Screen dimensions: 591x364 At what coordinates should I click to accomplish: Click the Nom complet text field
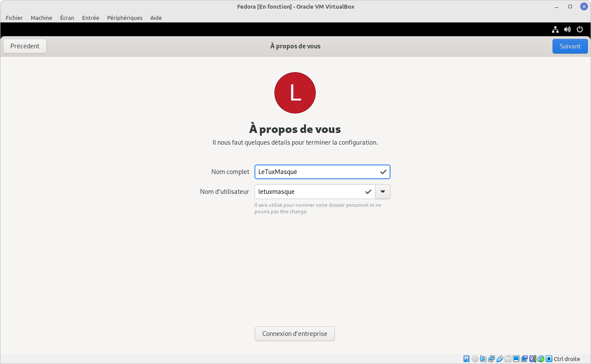pyautogui.click(x=322, y=172)
